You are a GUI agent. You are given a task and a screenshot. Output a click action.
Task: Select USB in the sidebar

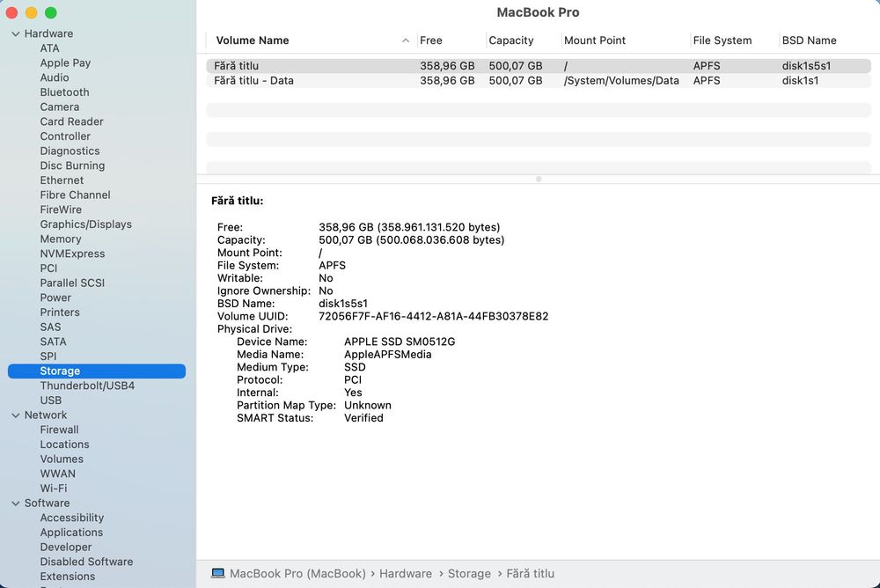click(x=50, y=400)
